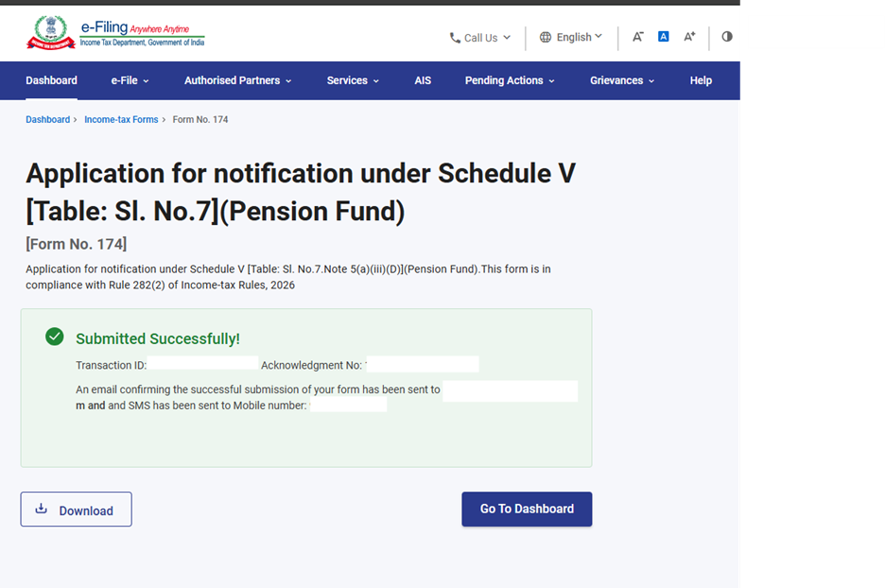The image size is (885, 588).
Task: Toggle high contrast mode
Action: coord(726,37)
